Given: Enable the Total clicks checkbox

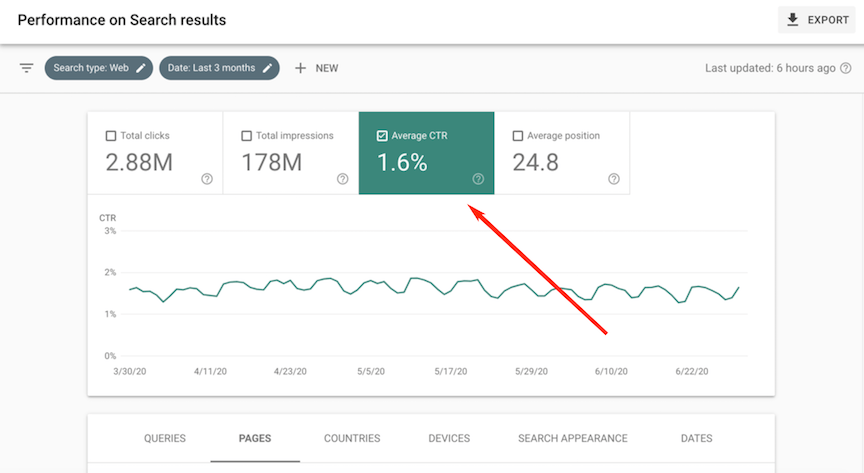Looking at the screenshot, I should tap(111, 136).
